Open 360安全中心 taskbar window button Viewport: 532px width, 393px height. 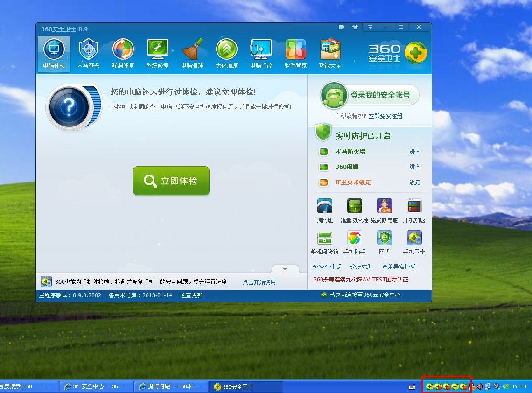pyautogui.click(x=97, y=386)
